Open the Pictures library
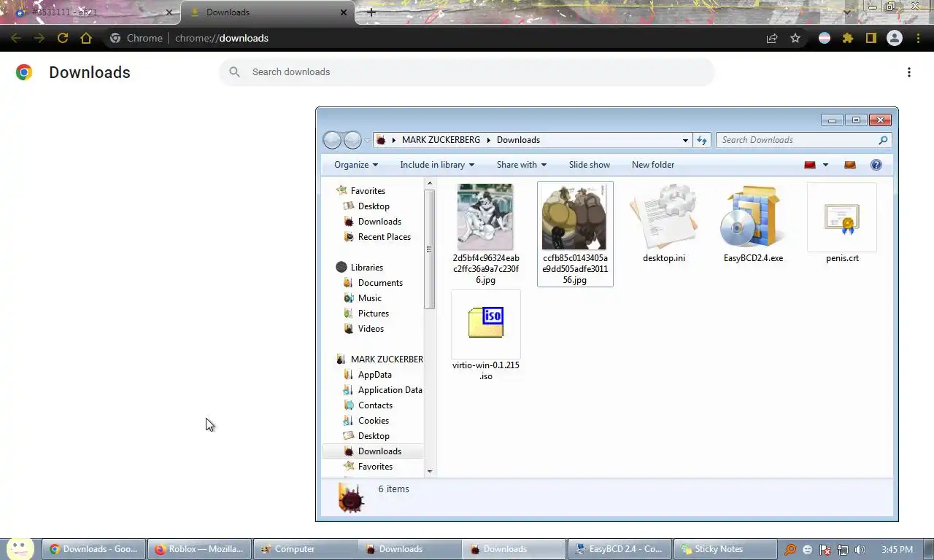Image resolution: width=934 pixels, height=560 pixels. (374, 314)
